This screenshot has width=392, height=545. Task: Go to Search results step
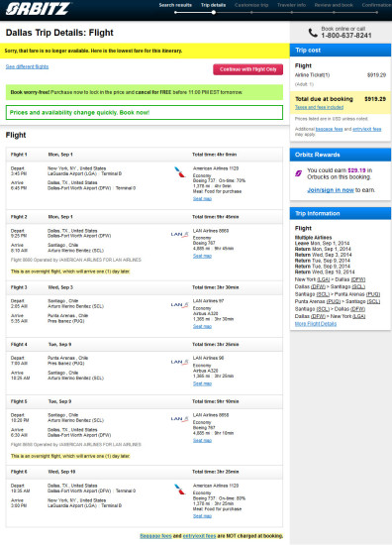pyautogui.click(x=175, y=5)
